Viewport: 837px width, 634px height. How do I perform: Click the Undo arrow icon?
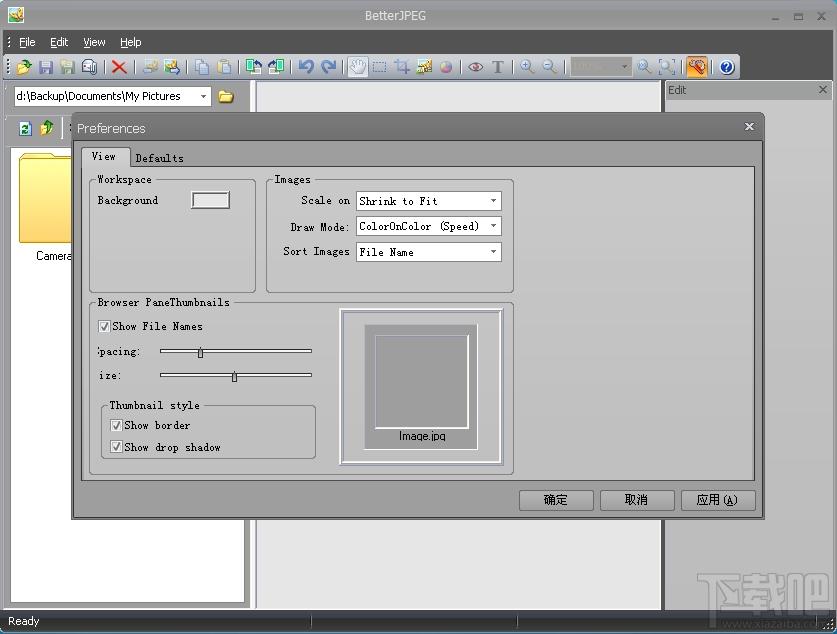click(306, 67)
